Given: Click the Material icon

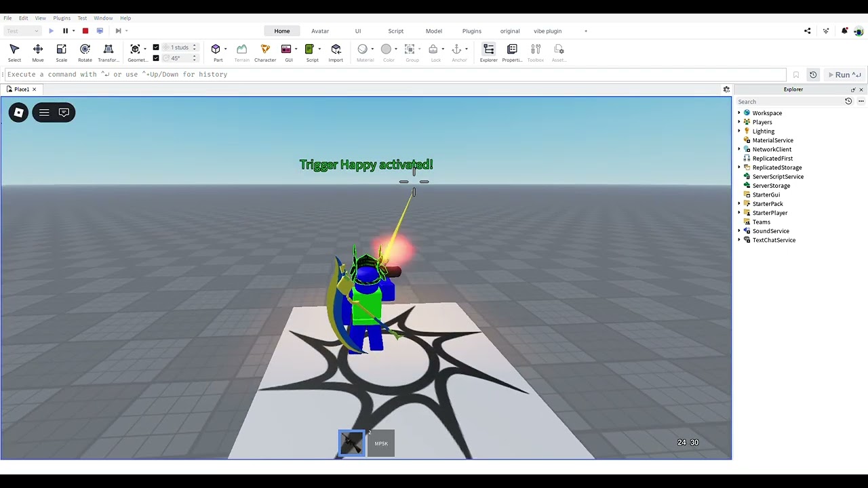Looking at the screenshot, I should (363, 49).
